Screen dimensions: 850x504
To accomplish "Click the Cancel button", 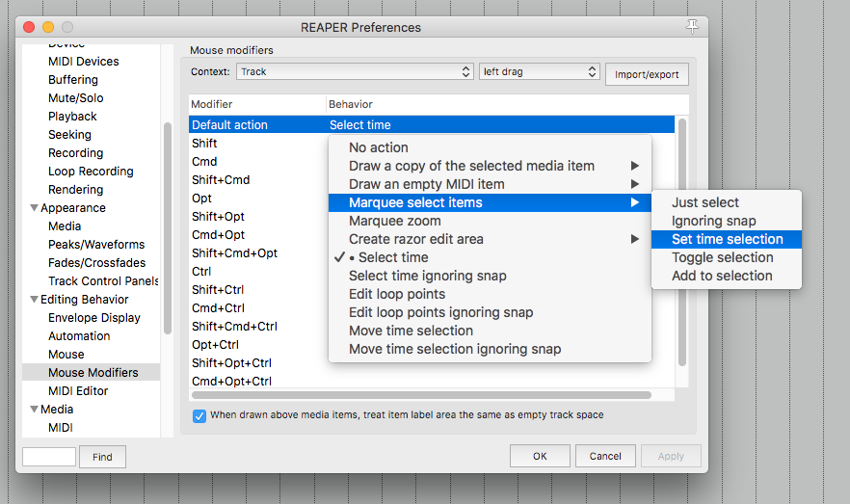I will tap(605, 456).
